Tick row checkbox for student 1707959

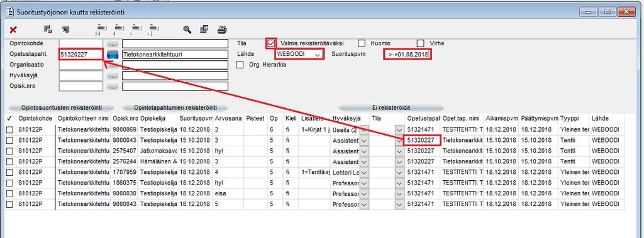(9, 172)
